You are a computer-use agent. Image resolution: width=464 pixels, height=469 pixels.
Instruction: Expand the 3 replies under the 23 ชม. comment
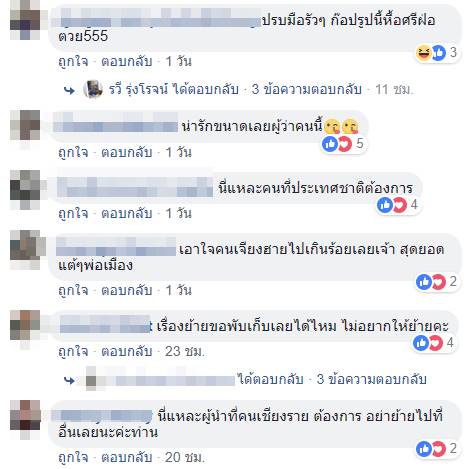pos(371,379)
